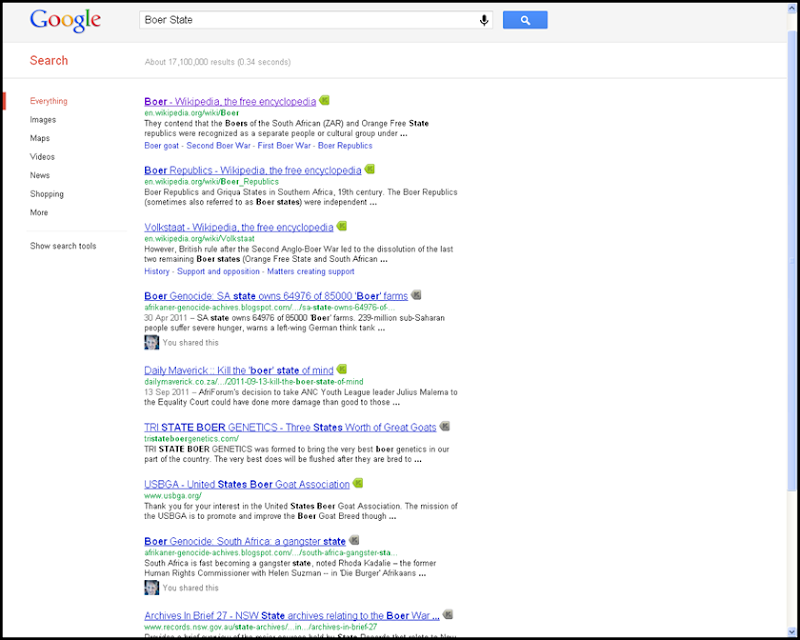The width and height of the screenshot is (800, 640).
Task: Click the microphone voice search icon
Action: tap(484, 20)
